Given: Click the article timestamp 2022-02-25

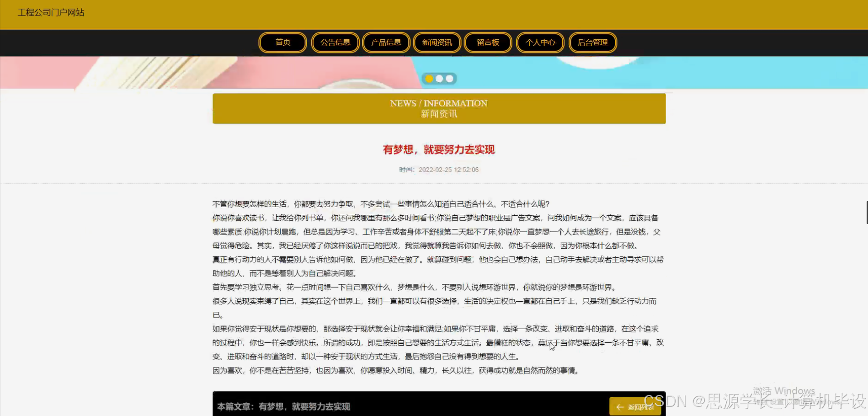Looking at the screenshot, I should (x=438, y=170).
